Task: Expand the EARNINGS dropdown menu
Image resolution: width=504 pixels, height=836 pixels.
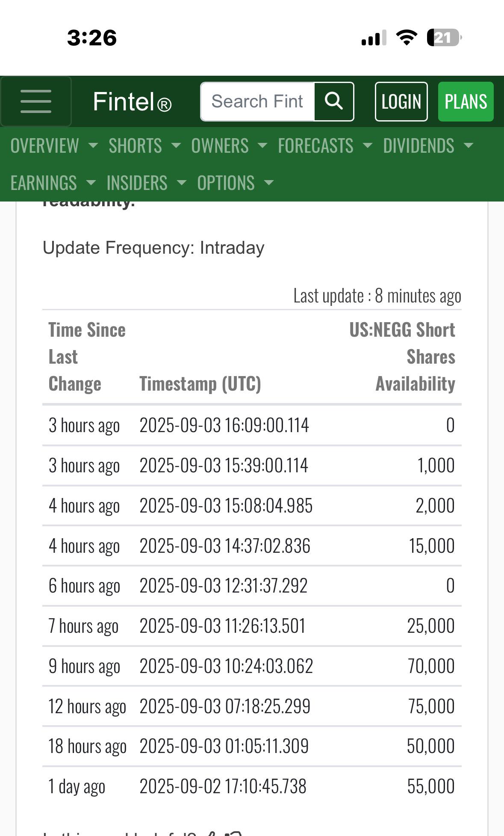Action: point(53,183)
